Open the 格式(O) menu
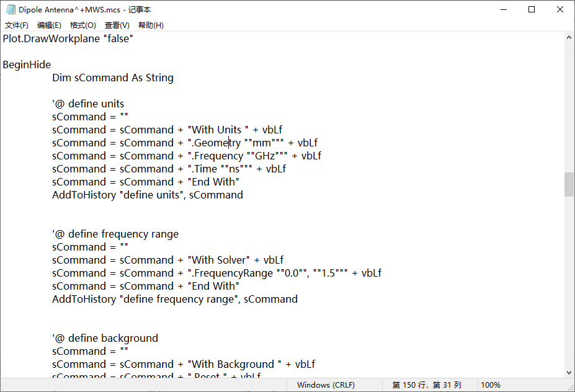 [82, 25]
